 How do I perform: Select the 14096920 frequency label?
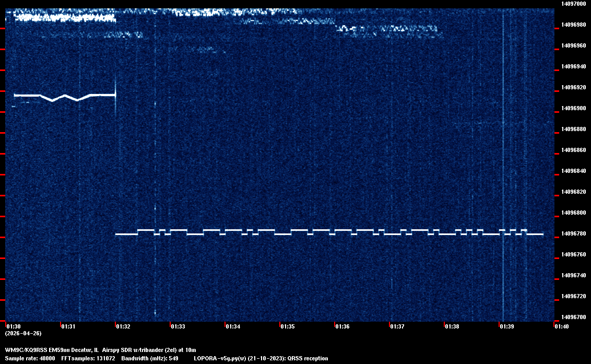pyautogui.click(x=573, y=88)
